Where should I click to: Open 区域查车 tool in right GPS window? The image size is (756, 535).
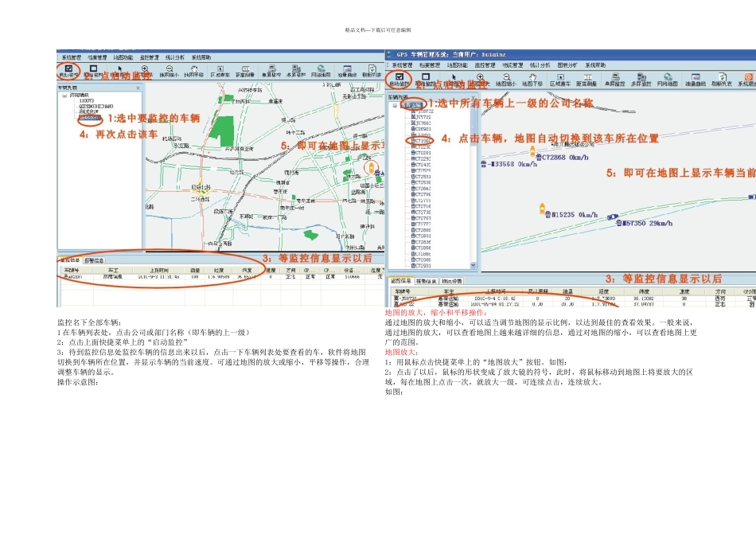pos(560,79)
